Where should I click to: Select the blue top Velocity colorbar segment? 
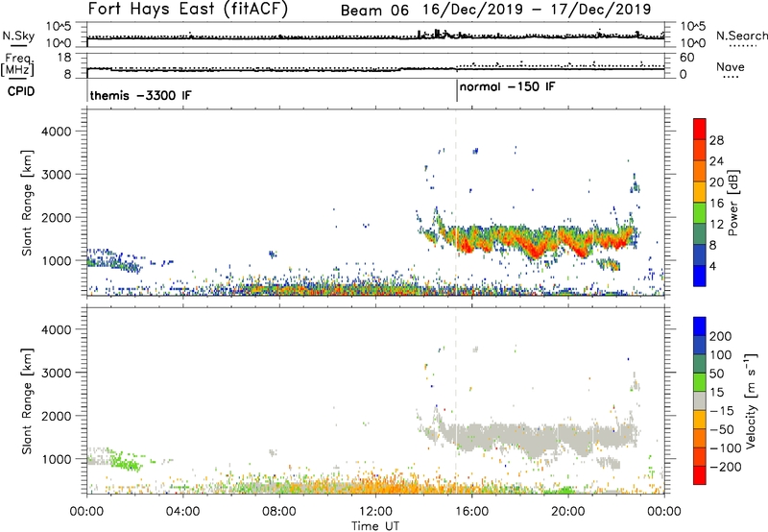tap(700, 326)
